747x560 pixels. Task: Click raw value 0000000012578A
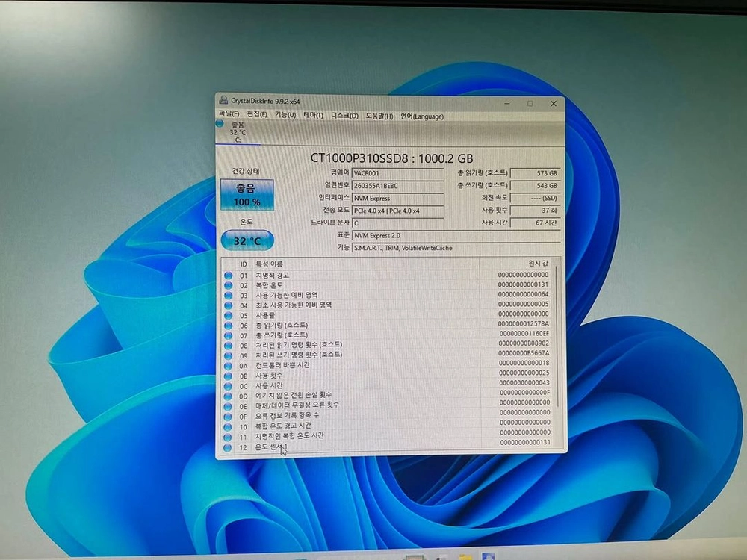coord(524,324)
